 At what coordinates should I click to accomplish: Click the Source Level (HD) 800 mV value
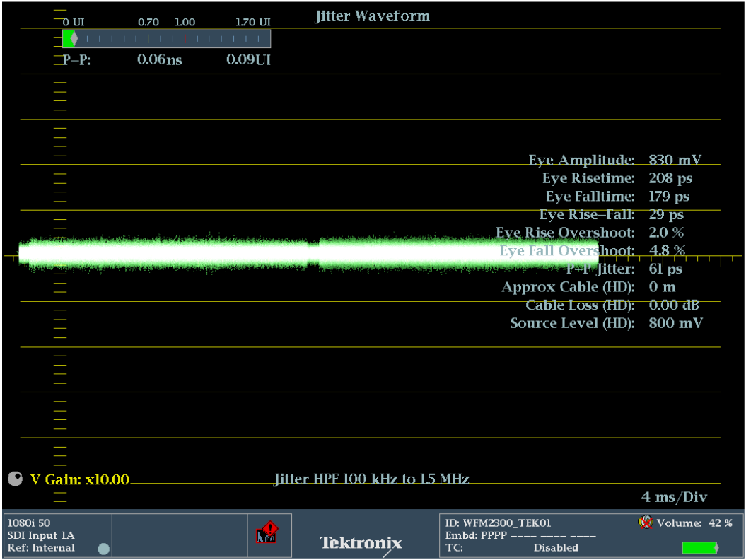click(x=675, y=323)
